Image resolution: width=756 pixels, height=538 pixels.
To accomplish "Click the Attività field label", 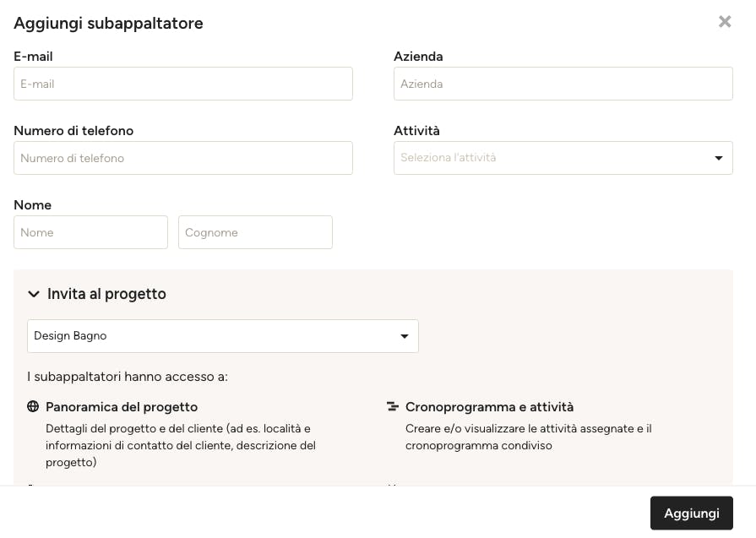I will [416, 131].
